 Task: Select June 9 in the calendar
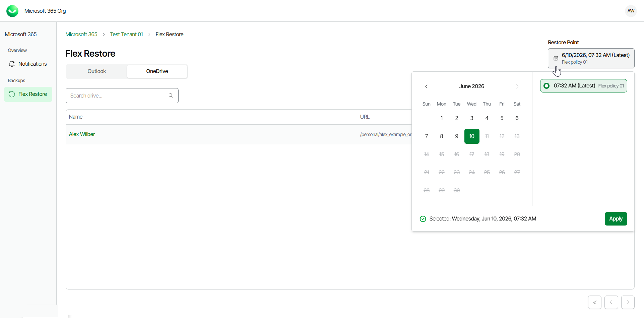coord(457,136)
